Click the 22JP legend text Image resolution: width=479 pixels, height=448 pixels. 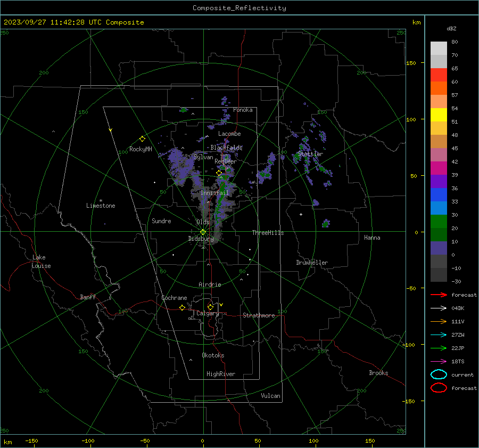tap(458, 348)
